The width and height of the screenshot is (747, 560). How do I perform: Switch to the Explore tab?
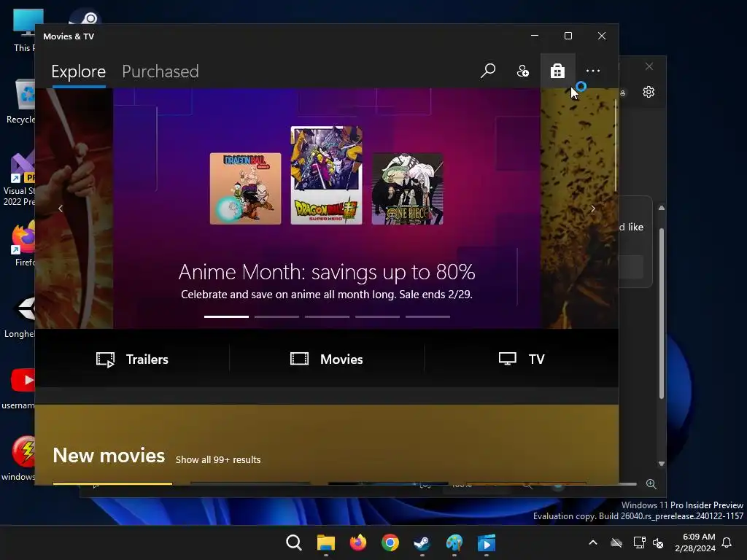pos(79,71)
